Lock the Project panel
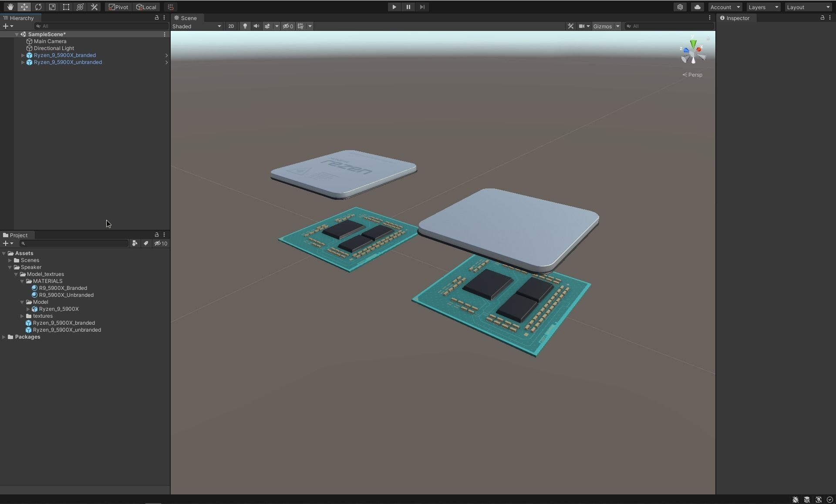 click(157, 235)
